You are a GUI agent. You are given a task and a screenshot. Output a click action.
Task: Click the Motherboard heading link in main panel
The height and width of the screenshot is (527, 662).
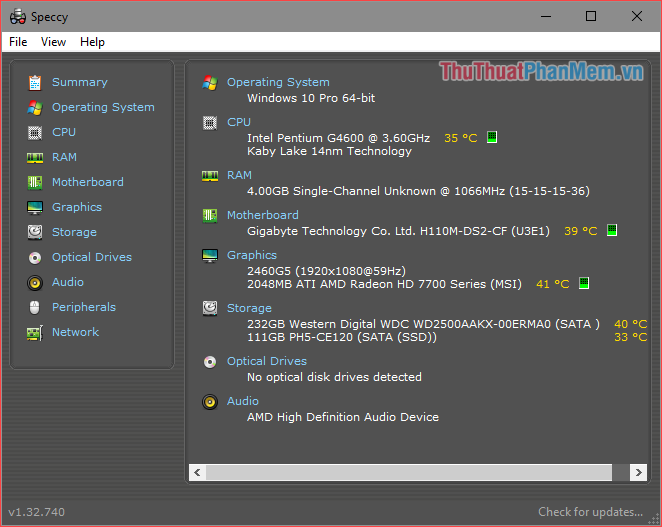click(x=263, y=215)
